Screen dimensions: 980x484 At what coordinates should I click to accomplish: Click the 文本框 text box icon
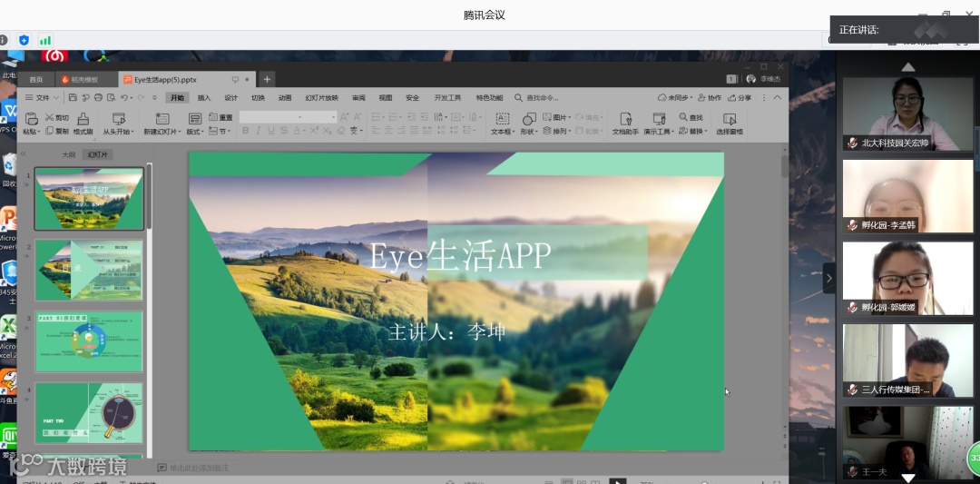[x=503, y=119]
